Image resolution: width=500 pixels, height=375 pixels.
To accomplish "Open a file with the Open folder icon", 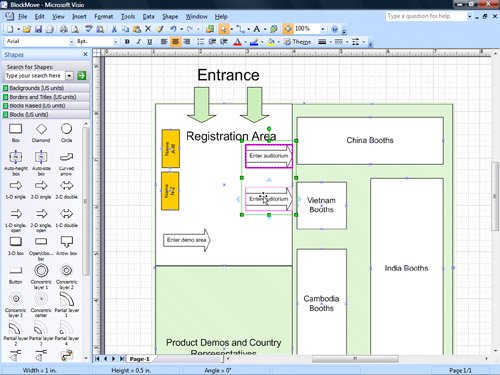I will coord(27,29).
